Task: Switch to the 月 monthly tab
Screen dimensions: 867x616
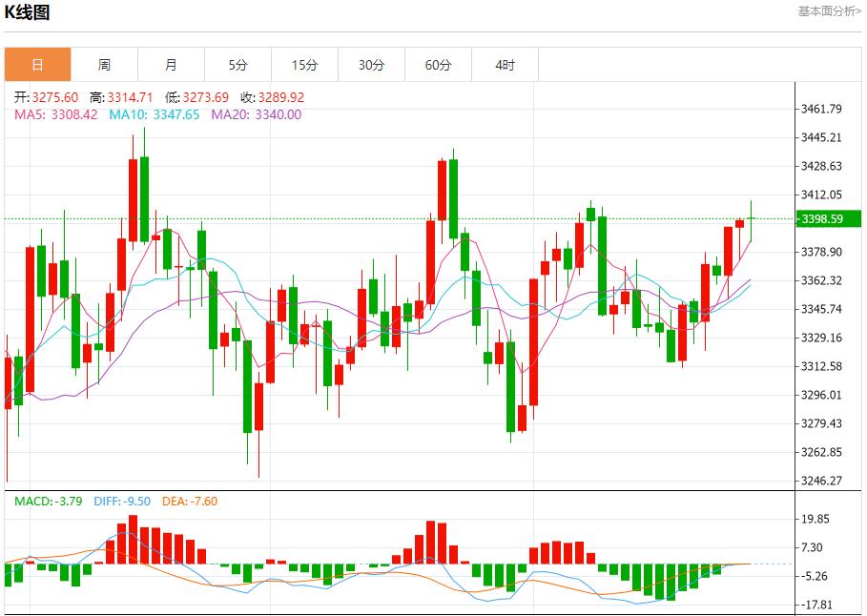Action: pos(171,65)
